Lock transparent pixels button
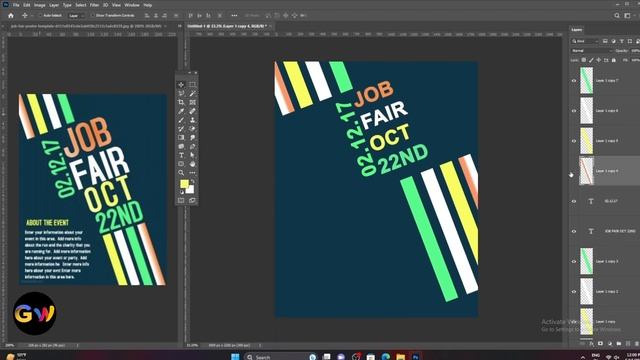The image size is (640, 360). point(584,60)
